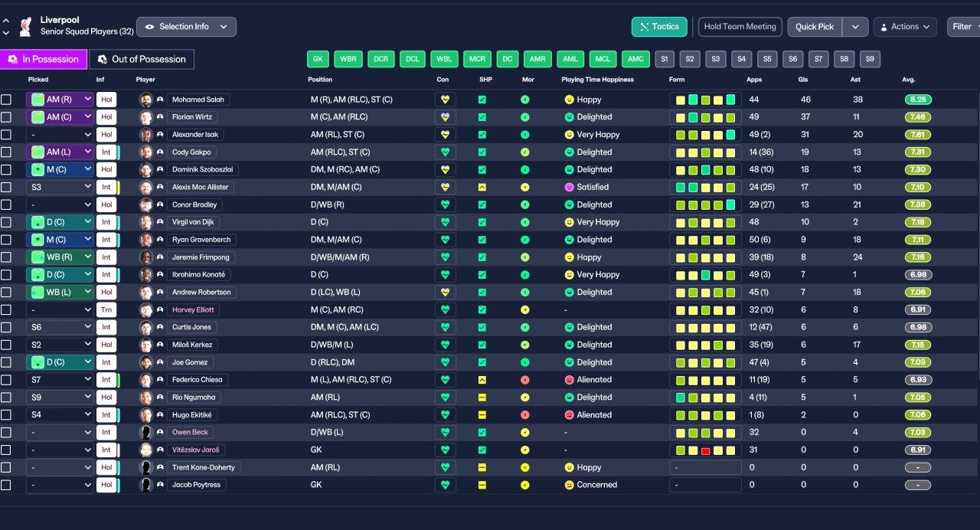
Task: Select the GK position slot chip
Action: [318, 59]
